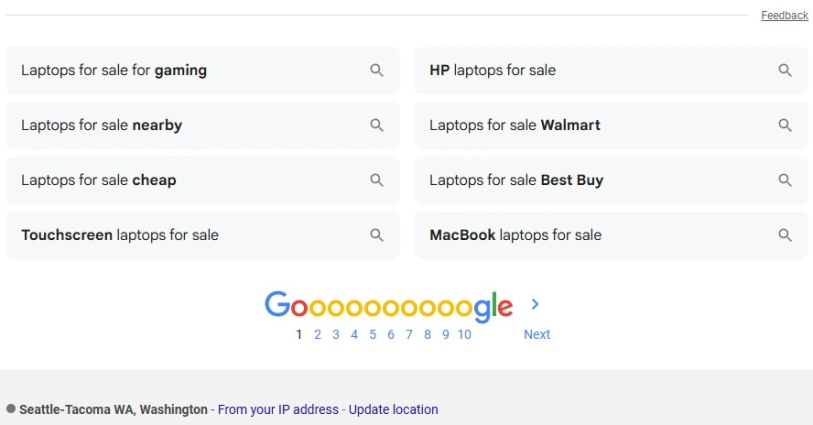Screen dimensions: 813x425
Task: Jump to results page 5
Action: click(x=373, y=335)
